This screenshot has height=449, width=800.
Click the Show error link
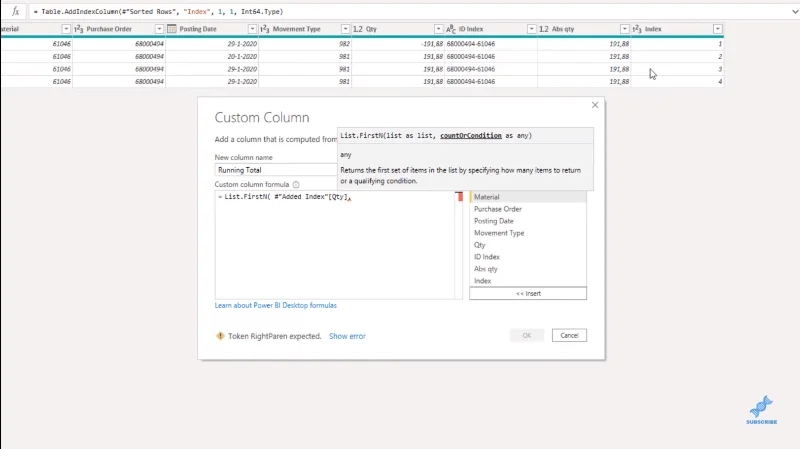tap(347, 336)
